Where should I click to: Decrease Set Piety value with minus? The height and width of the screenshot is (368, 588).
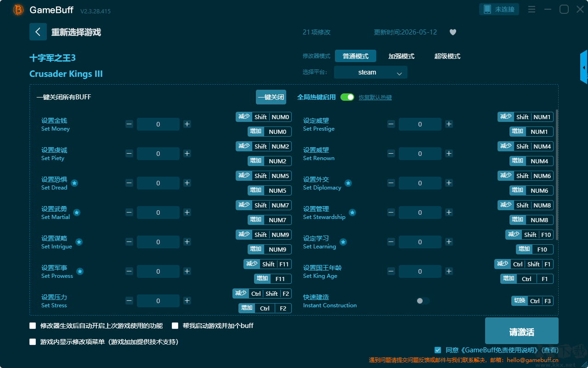click(x=129, y=154)
